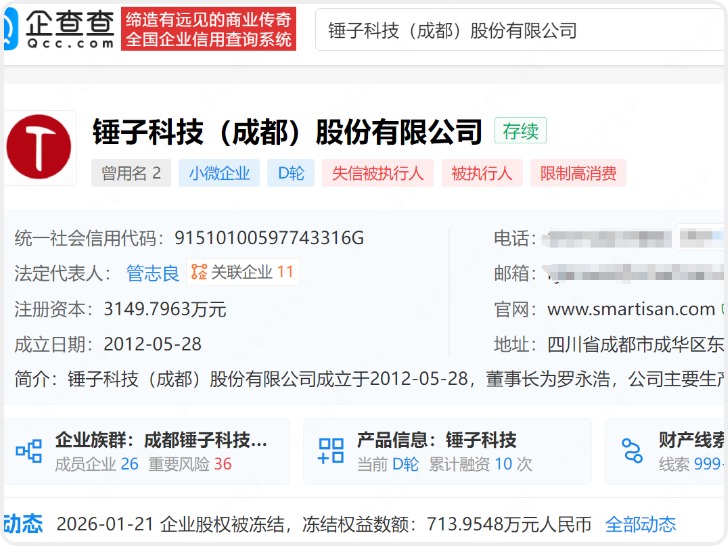This screenshot has width=728, height=548.
Task: Open the 产品信息: 锤子科技 card title
Action: click(436, 440)
